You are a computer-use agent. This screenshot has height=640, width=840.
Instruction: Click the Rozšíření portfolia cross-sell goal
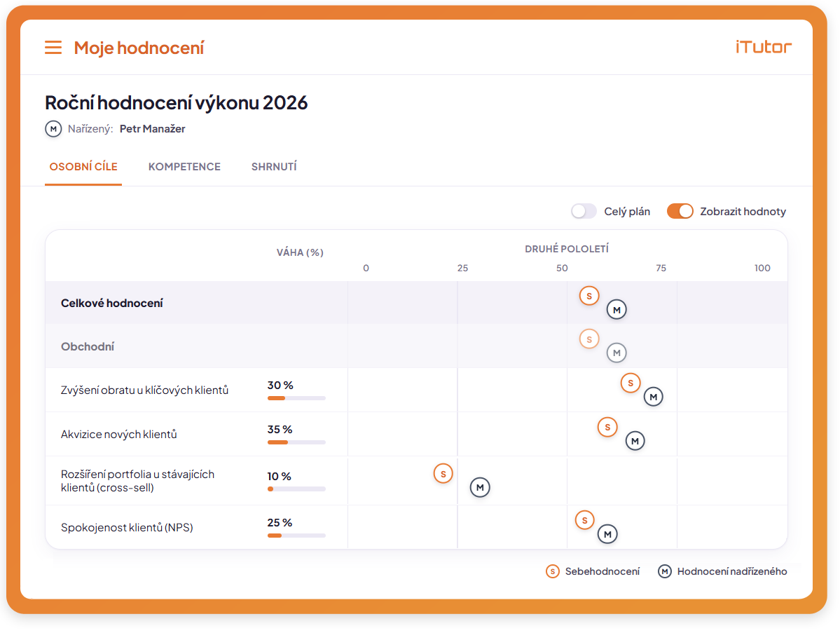[x=138, y=482]
